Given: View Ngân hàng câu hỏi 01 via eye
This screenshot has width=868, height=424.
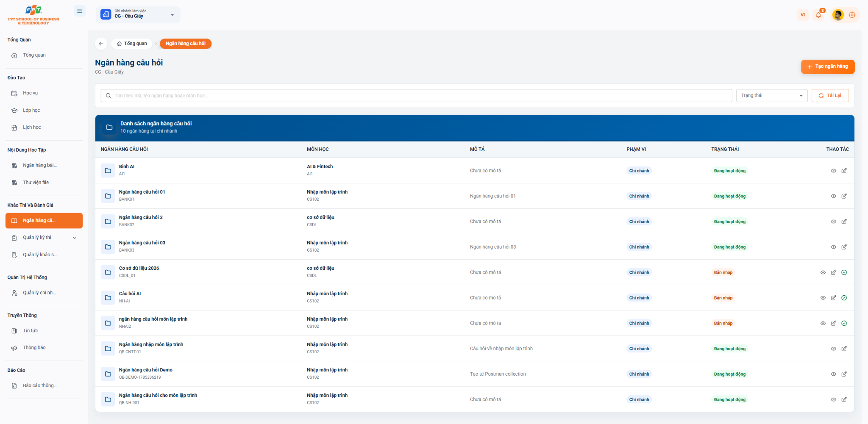Looking at the screenshot, I should tap(833, 196).
